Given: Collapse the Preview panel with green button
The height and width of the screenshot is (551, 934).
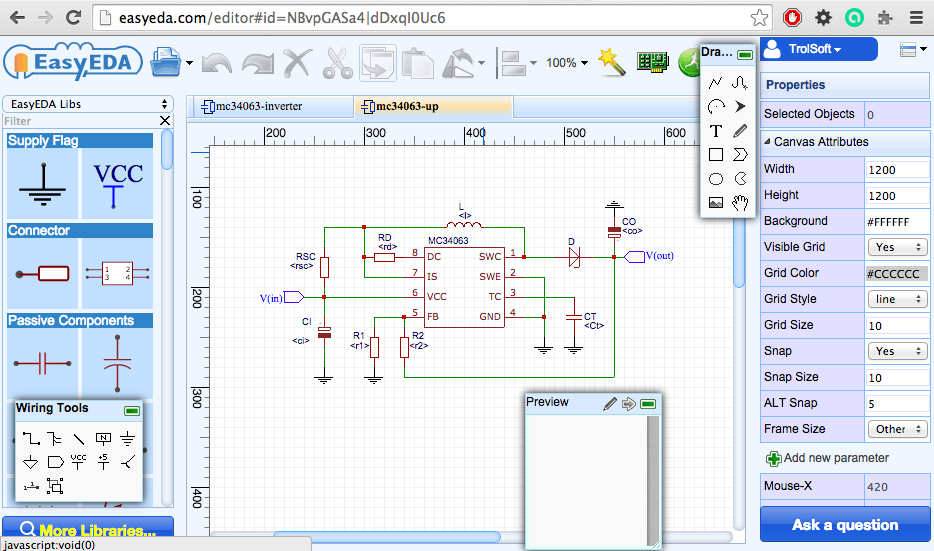Looking at the screenshot, I should tap(648, 404).
